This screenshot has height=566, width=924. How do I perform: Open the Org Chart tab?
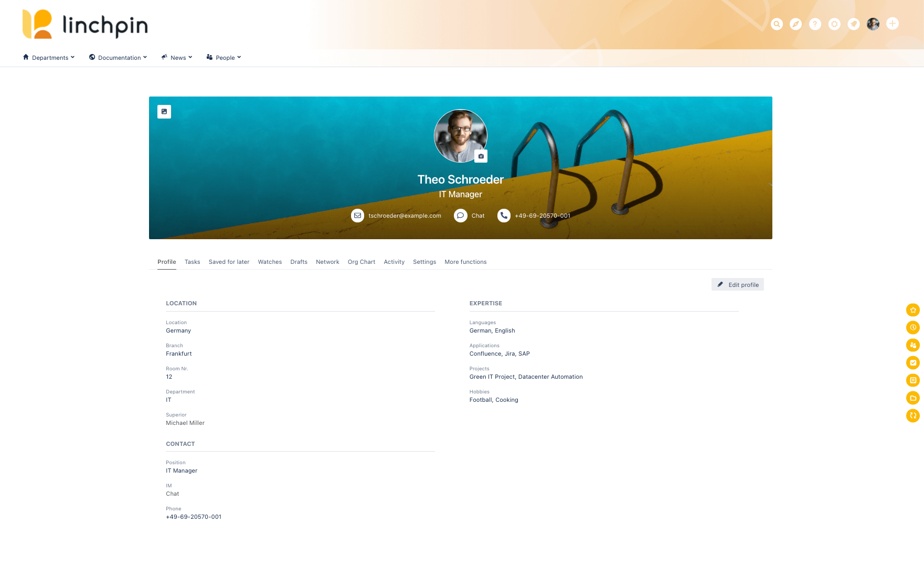[362, 262]
